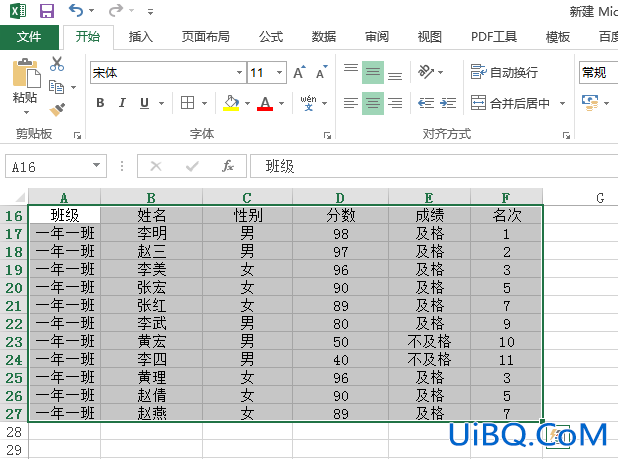618x459 pixels.
Task: Click the Borders grid icon
Action: coord(187,103)
